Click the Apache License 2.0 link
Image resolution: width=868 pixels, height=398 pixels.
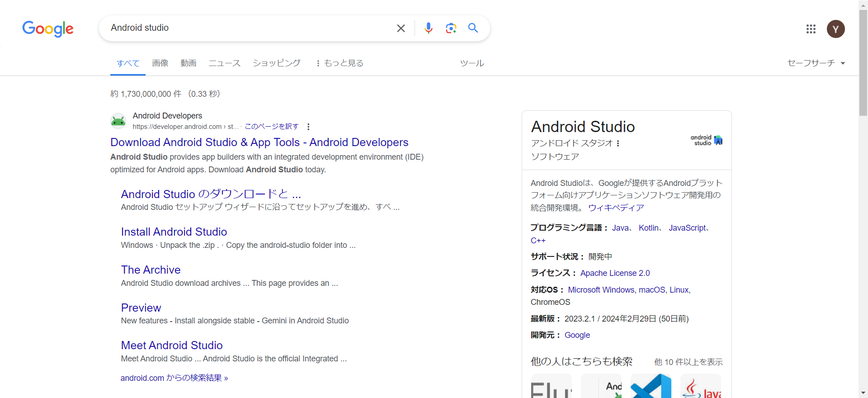615,273
